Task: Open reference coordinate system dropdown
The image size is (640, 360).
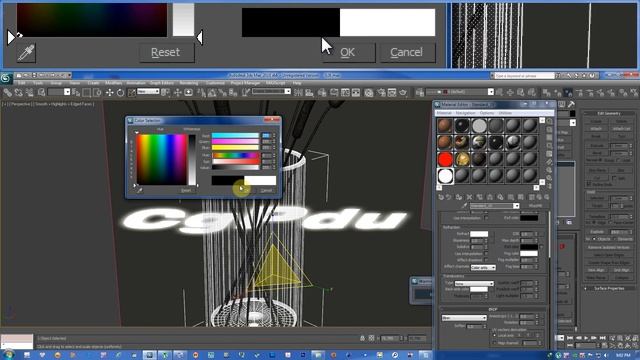Action: 148,91
